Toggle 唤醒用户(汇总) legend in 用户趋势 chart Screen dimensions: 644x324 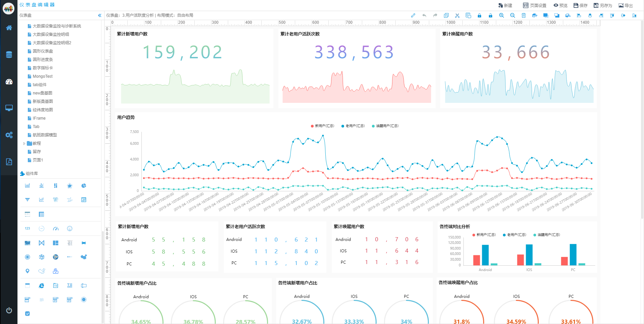point(385,126)
